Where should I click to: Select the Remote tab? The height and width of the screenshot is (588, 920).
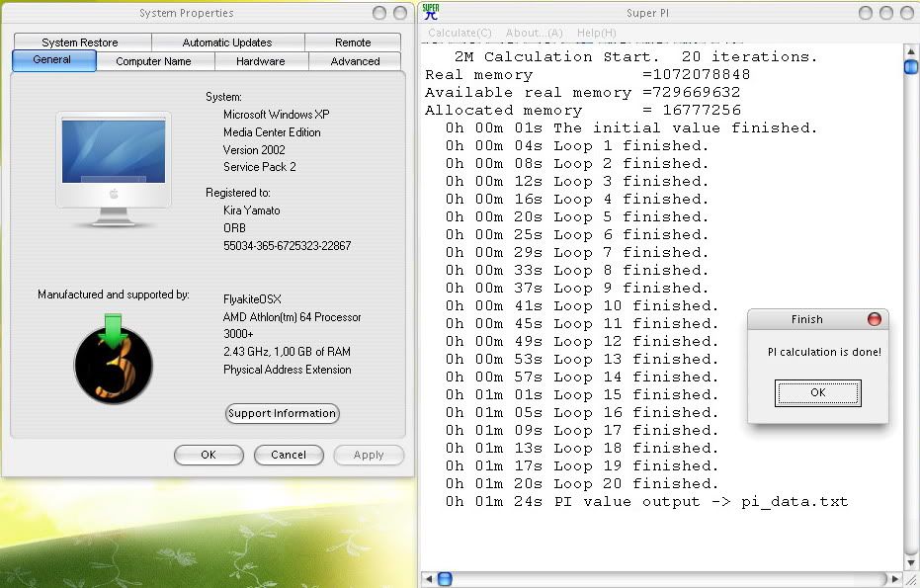pos(353,42)
